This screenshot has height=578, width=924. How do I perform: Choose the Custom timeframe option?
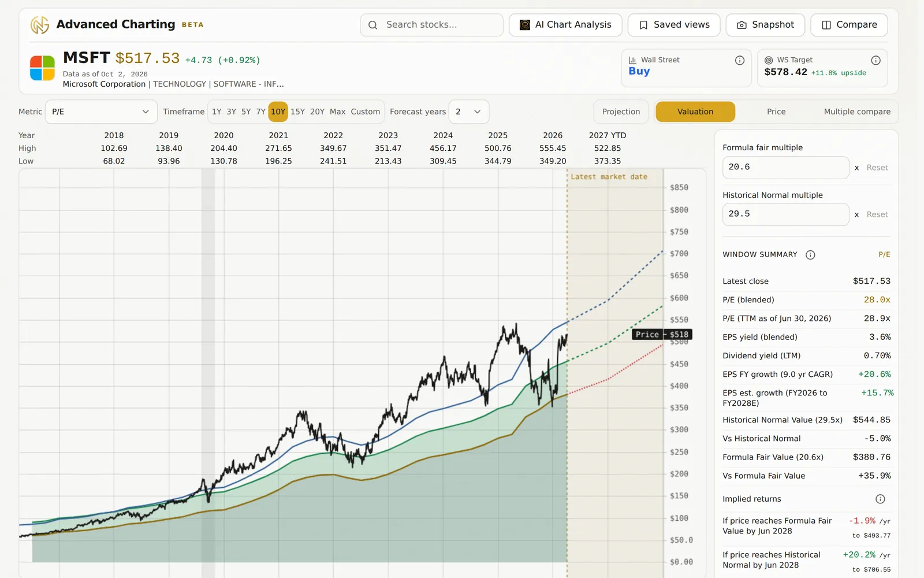(366, 112)
